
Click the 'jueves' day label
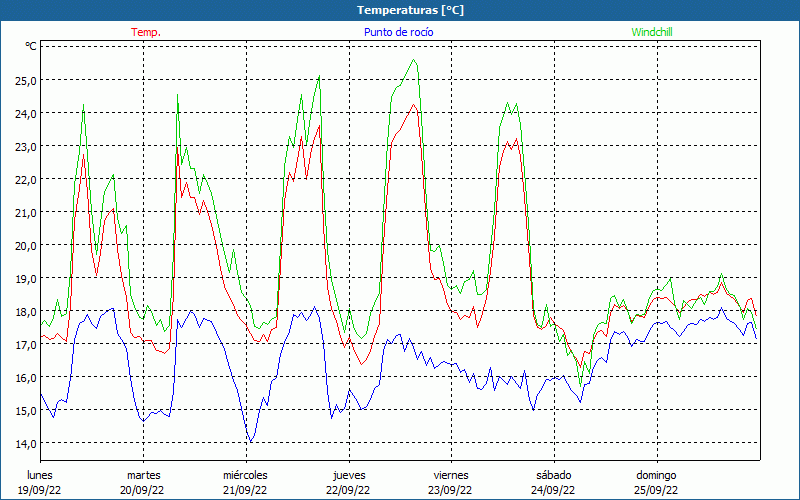pos(349,475)
